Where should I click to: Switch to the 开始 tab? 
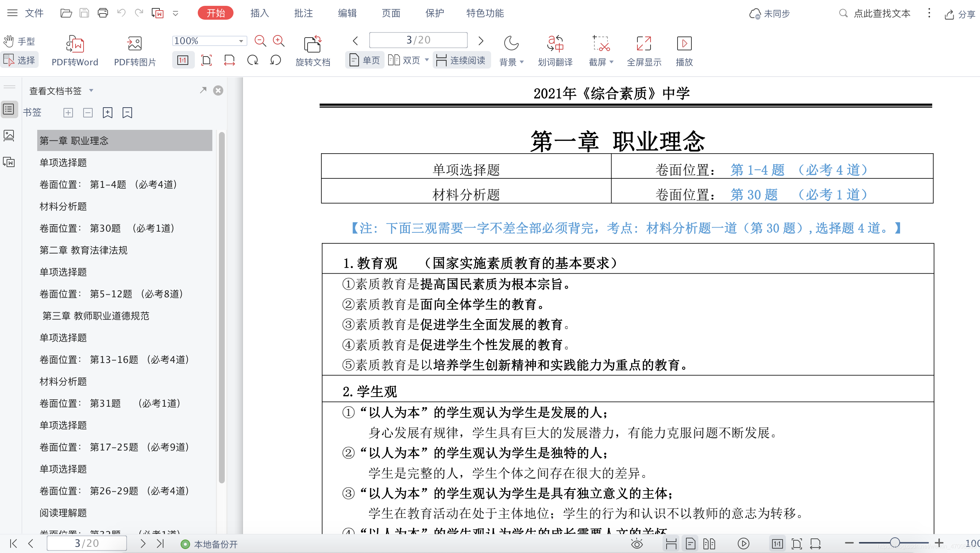[215, 13]
